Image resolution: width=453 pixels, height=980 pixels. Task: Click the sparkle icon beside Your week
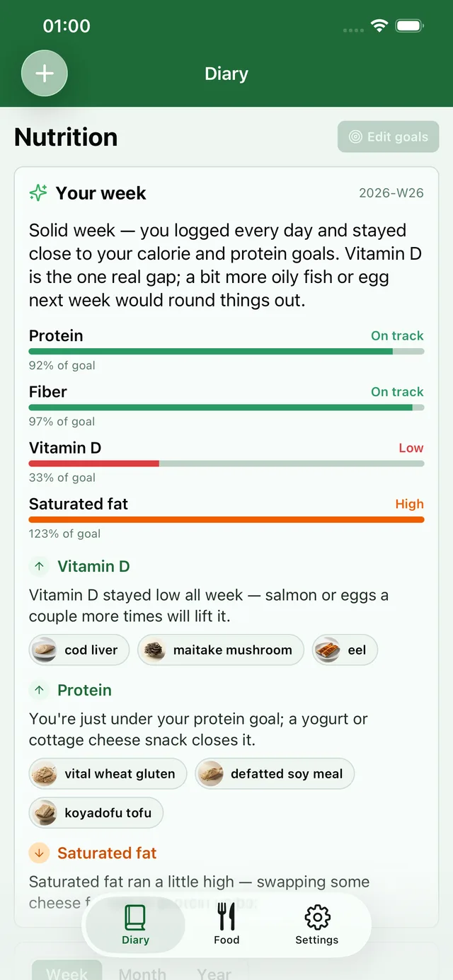(38, 192)
